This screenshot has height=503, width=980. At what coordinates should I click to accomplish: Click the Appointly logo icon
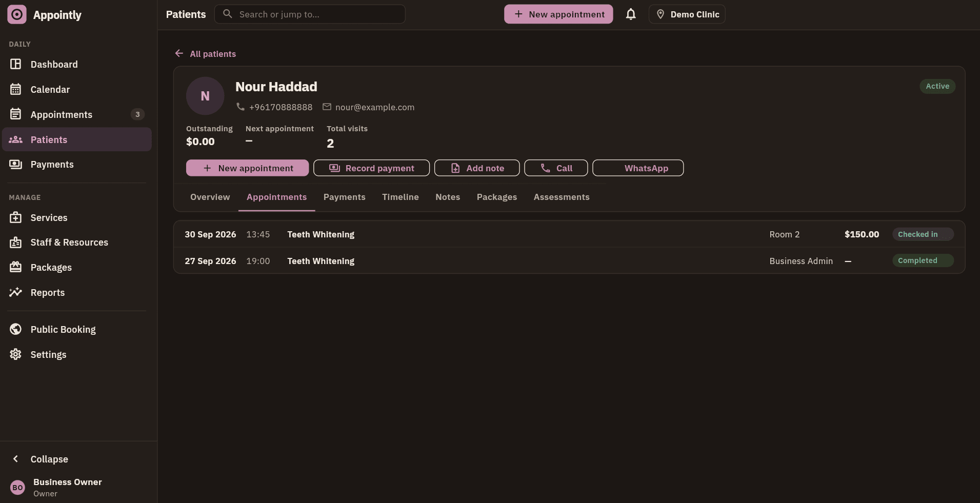coord(17,14)
